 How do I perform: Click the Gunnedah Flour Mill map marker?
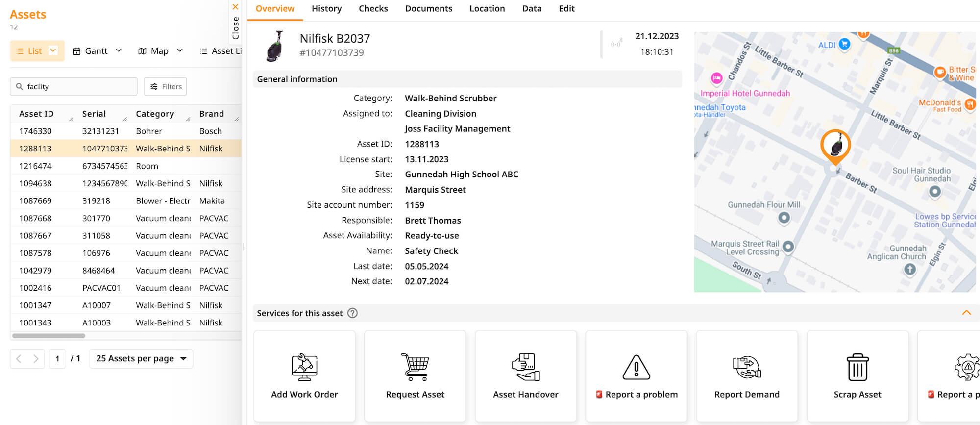[x=784, y=217]
